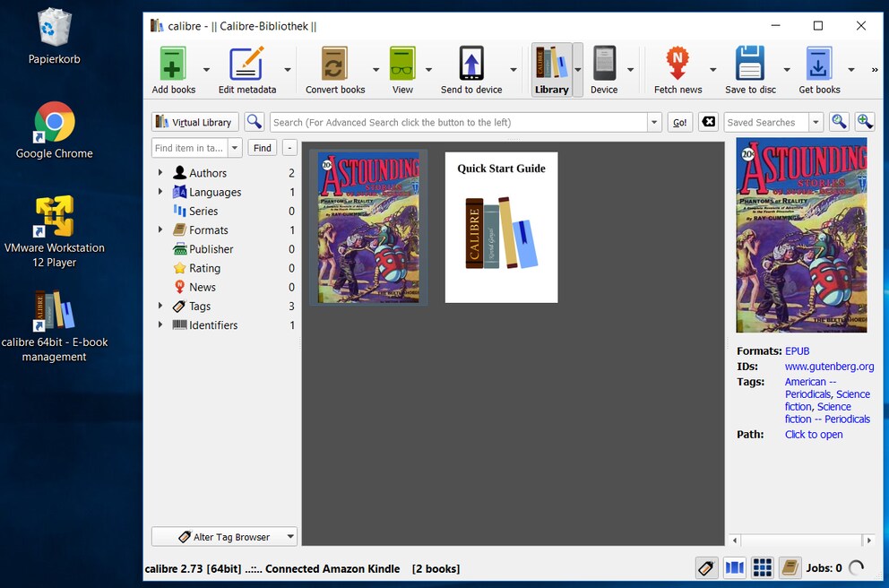889x588 pixels.
Task: Open the Library dropdown arrow
Action: tap(578, 70)
